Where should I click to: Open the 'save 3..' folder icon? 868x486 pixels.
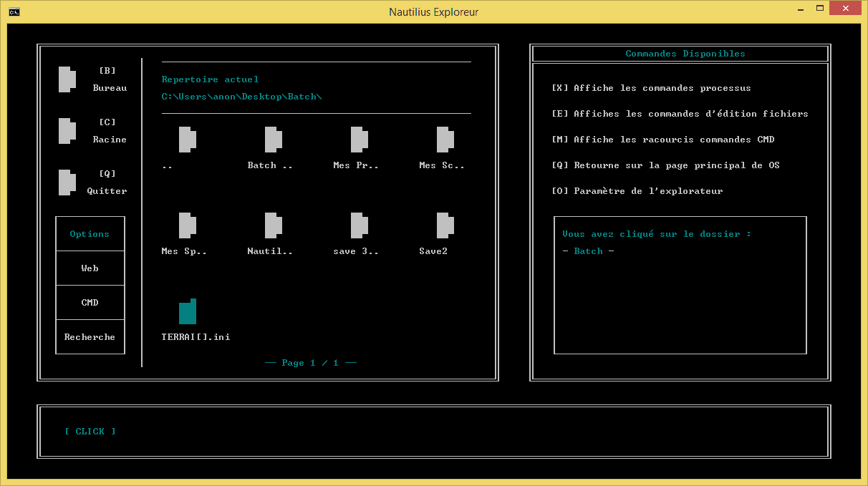point(359,225)
